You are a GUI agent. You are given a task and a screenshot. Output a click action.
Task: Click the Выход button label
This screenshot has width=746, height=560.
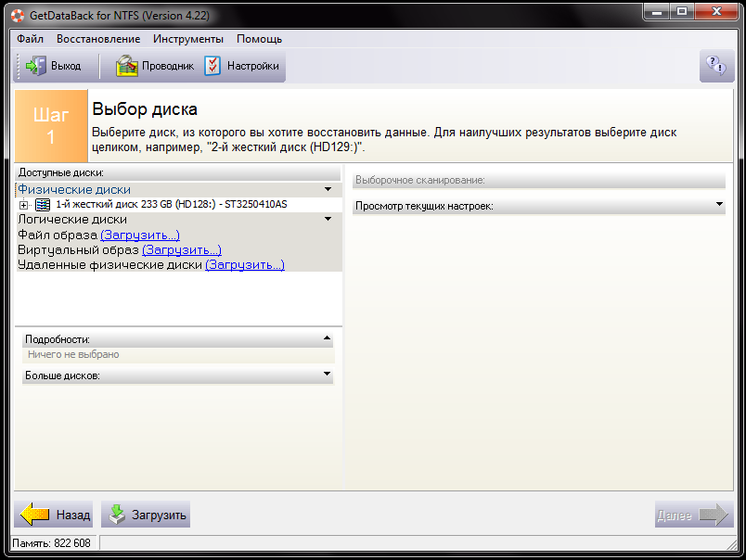tap(66, 66)
